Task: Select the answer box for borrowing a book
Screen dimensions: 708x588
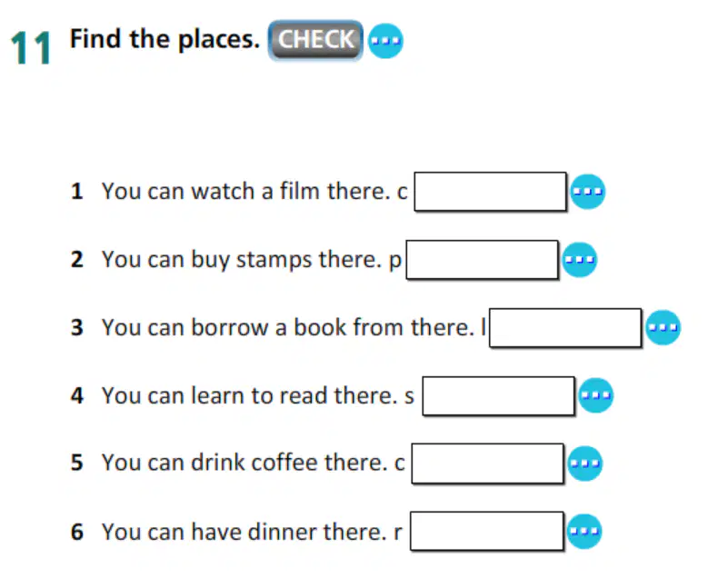Action: [x=565, y=328]
